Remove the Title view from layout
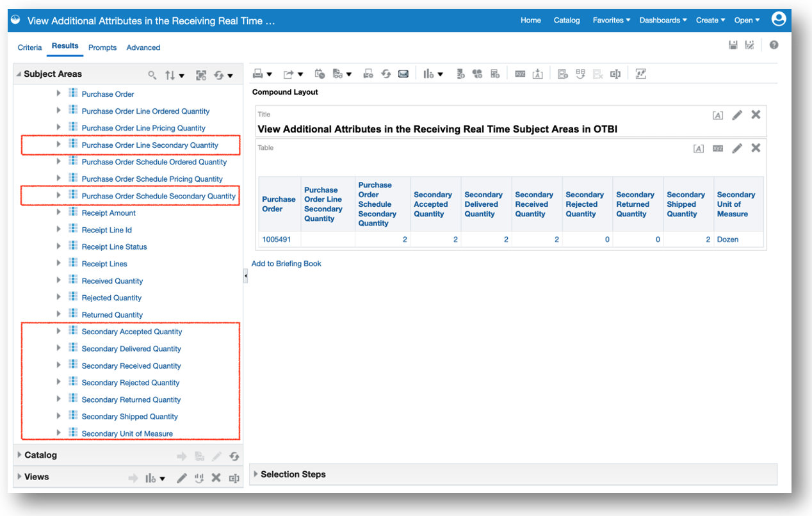The height and width of the screenshot is (516, 812). click(x=756, y=115)
